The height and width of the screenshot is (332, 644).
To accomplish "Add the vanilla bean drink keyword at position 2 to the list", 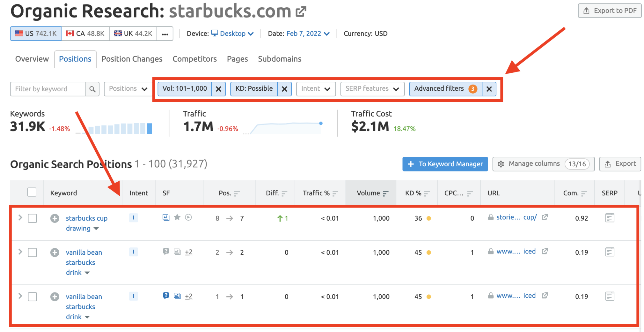I will [x=55, y=253].
